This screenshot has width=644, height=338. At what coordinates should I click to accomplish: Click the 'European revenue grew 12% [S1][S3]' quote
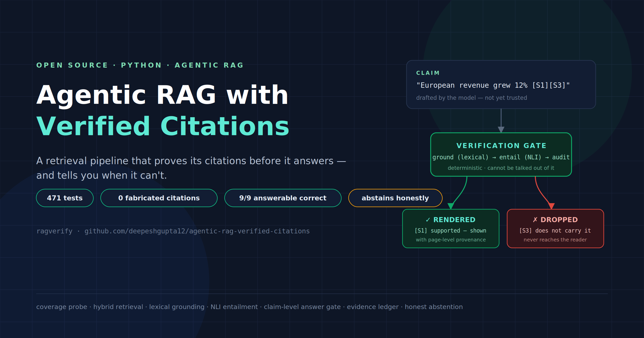tap(493, 85)
